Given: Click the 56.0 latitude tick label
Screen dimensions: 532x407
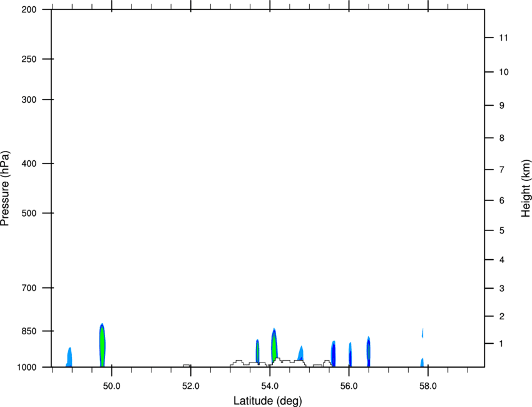Looking at the screenshot, I should 349,386.
